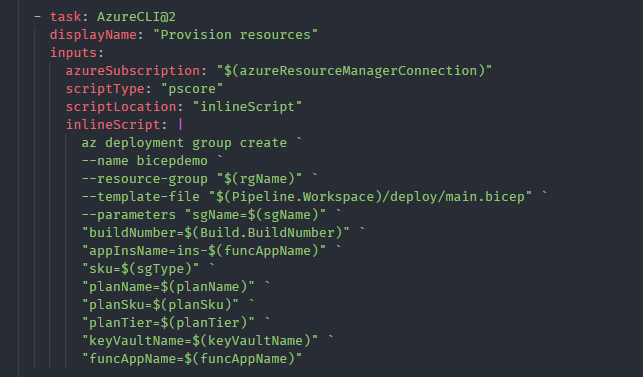Click the AzureCLI@2 task value
The width and height of the screenshot is (643, 377).
[x=136, y=17]
